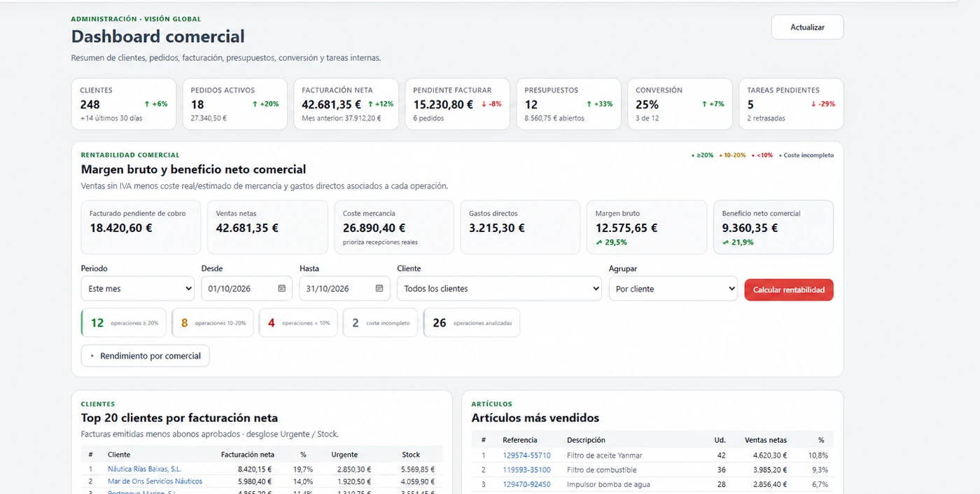
Task: Click 'Top 20 clientes por facturación neta' heading
Action: 179,418
